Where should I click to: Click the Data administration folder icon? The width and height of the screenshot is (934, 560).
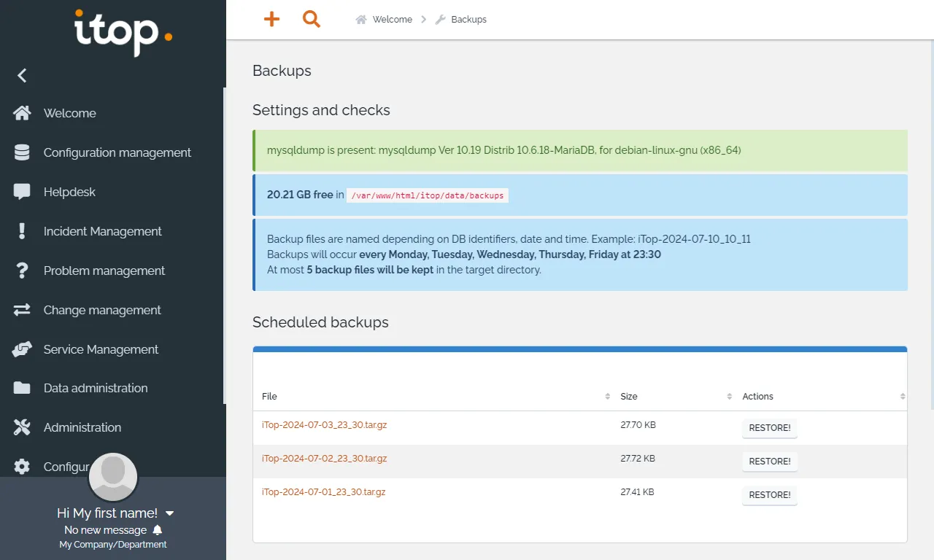click(22, 388)
